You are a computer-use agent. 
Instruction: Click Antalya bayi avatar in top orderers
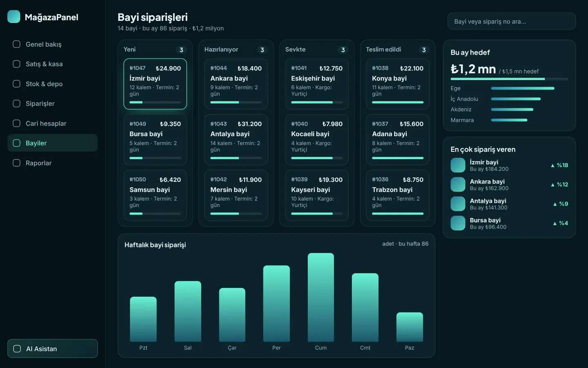click(458, 204)
